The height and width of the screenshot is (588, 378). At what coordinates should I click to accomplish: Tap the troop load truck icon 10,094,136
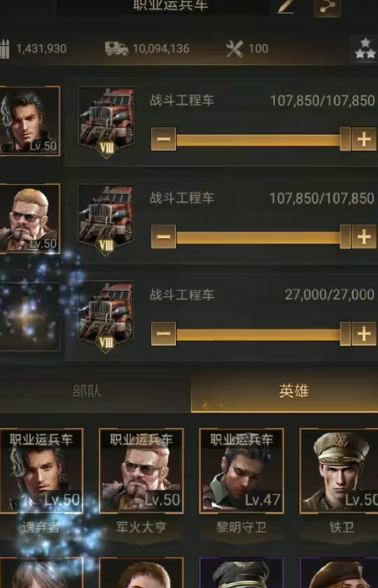coord(117,49)
